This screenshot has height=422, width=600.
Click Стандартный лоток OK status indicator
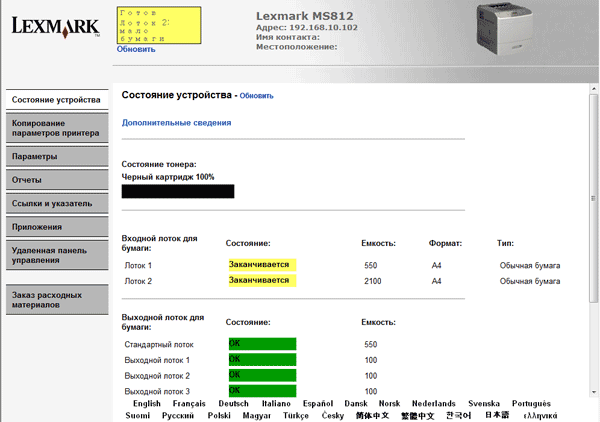262,344
